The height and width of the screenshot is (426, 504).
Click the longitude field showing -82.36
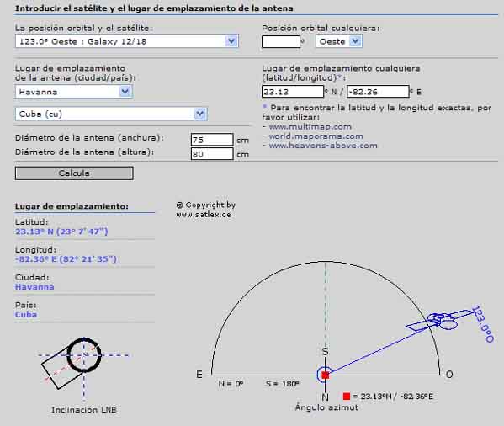pyautogui.click(x=378, y=92)
